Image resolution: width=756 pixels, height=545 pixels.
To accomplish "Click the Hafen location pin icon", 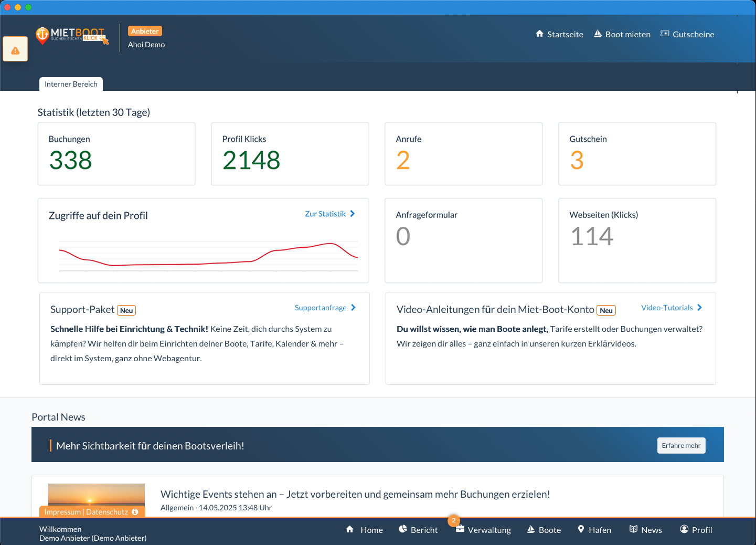I will tap(581, 529).
